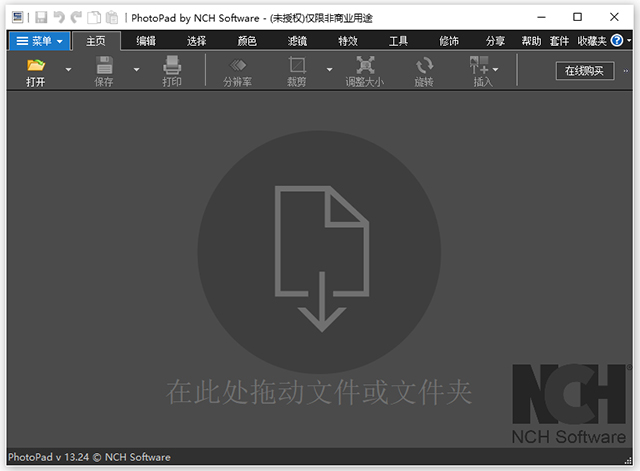
Task: Click the Save (保存) floppy icon
Action: [104, 65]
